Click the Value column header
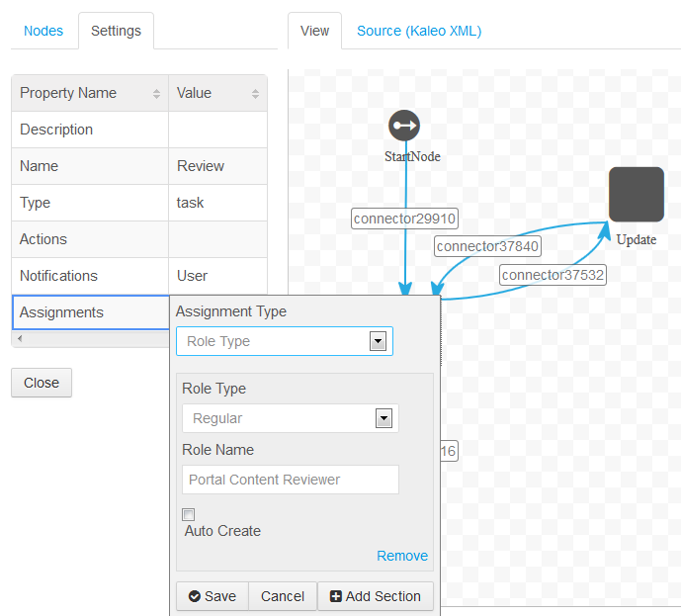Image resolution: width=681 pixels, height=616 pixels. click(217, 93)
